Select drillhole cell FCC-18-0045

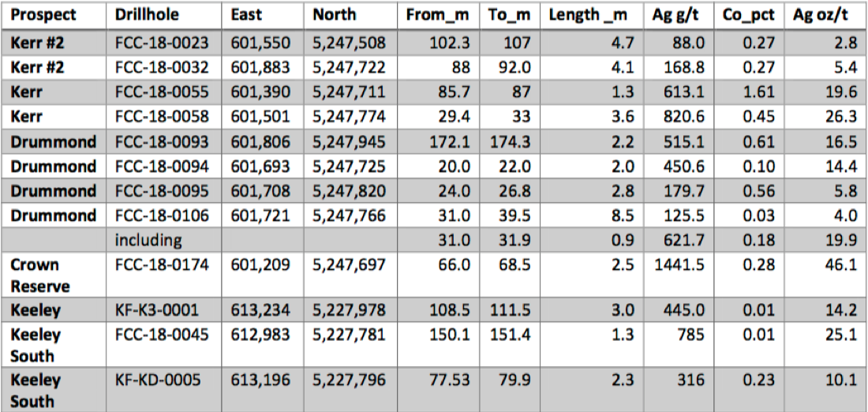tap(162, 335)
